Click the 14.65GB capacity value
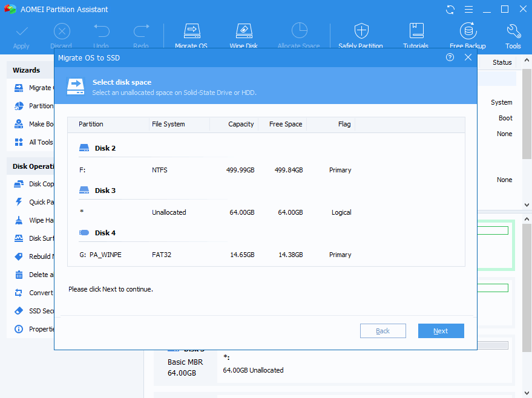This screenshot has height=398, width=532. point(242,255)
